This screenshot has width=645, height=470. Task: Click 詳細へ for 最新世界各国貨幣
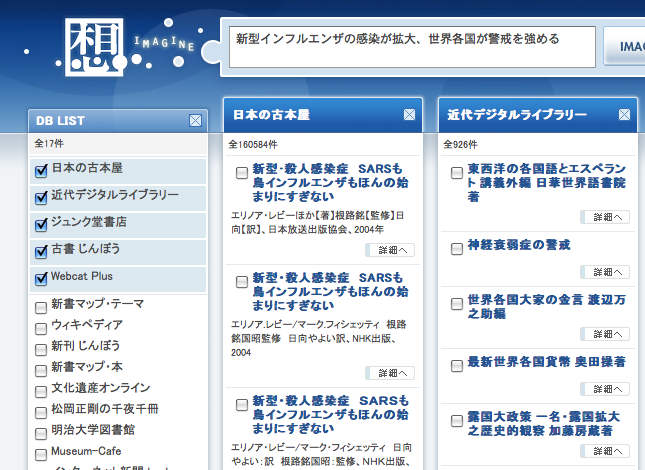[x=605, y=389]
